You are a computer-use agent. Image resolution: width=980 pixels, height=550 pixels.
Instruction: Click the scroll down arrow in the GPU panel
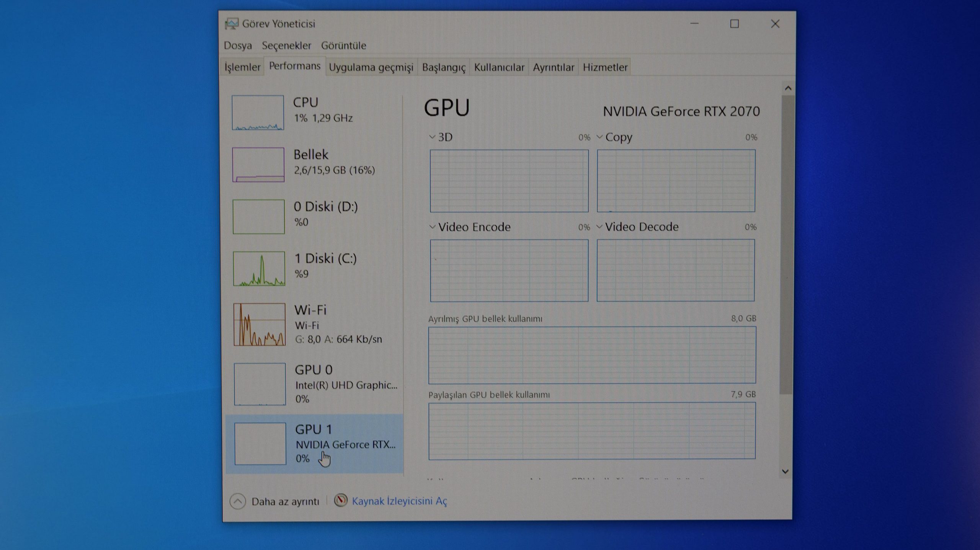[785, 472]
